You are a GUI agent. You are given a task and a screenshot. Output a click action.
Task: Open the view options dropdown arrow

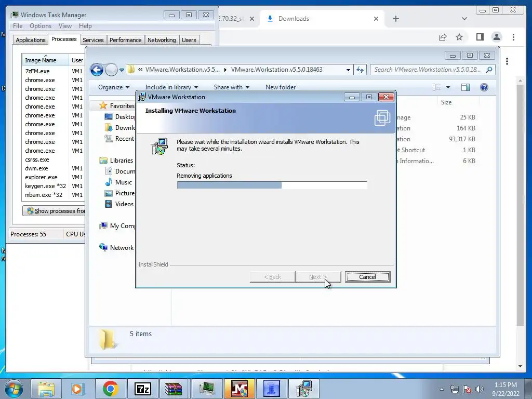pyautogui.click(x=448, y=87)
